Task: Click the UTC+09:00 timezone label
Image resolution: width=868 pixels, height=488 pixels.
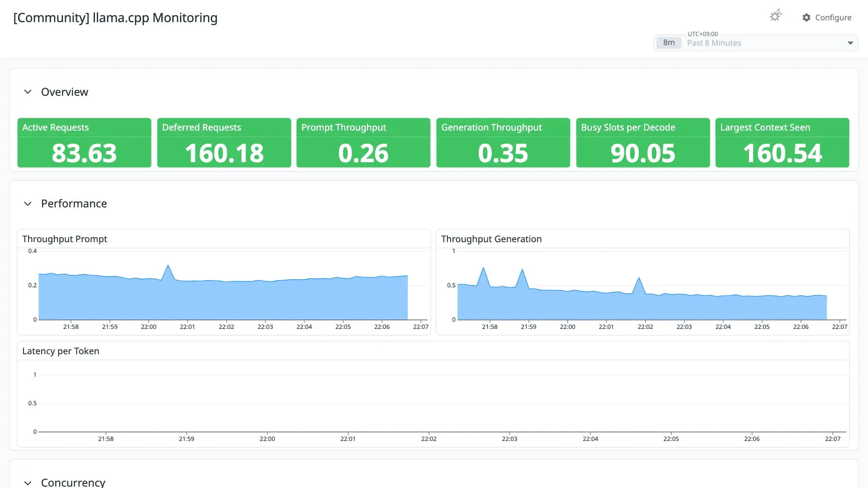Action: (703, 34)
